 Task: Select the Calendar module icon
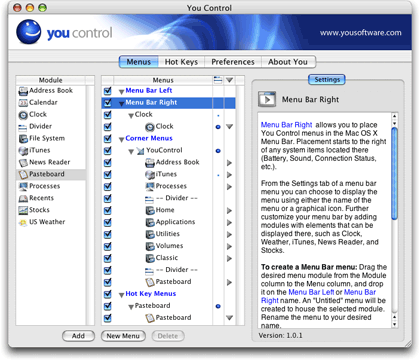pos(23,103)
